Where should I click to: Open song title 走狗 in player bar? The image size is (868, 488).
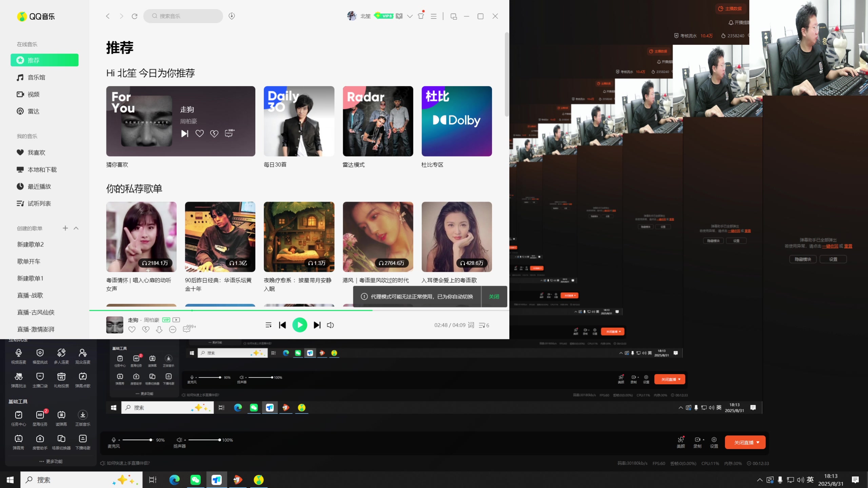click(133, 320)
